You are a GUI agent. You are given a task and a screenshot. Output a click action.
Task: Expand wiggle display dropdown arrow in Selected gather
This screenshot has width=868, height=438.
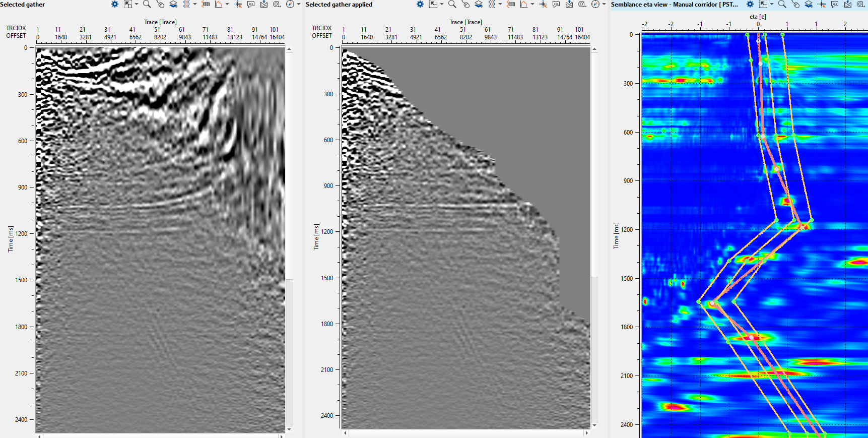pos(194,4)
